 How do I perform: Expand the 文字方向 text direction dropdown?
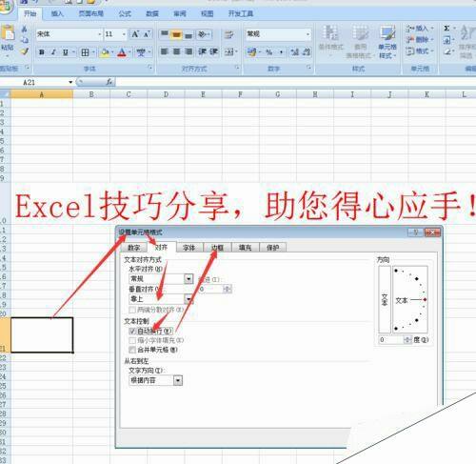pyautogui.click(x=178, y=380)
